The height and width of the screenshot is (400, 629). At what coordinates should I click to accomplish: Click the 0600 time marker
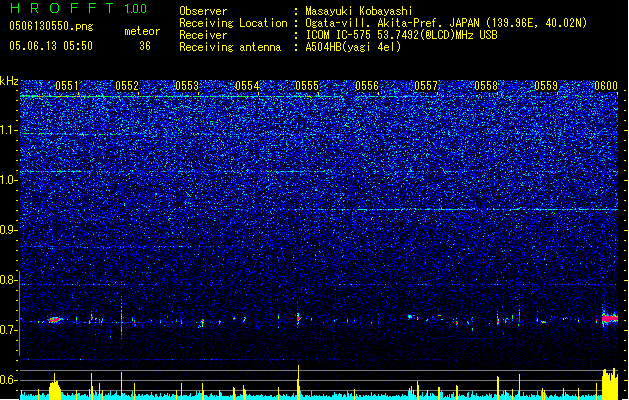coord(606,86)
